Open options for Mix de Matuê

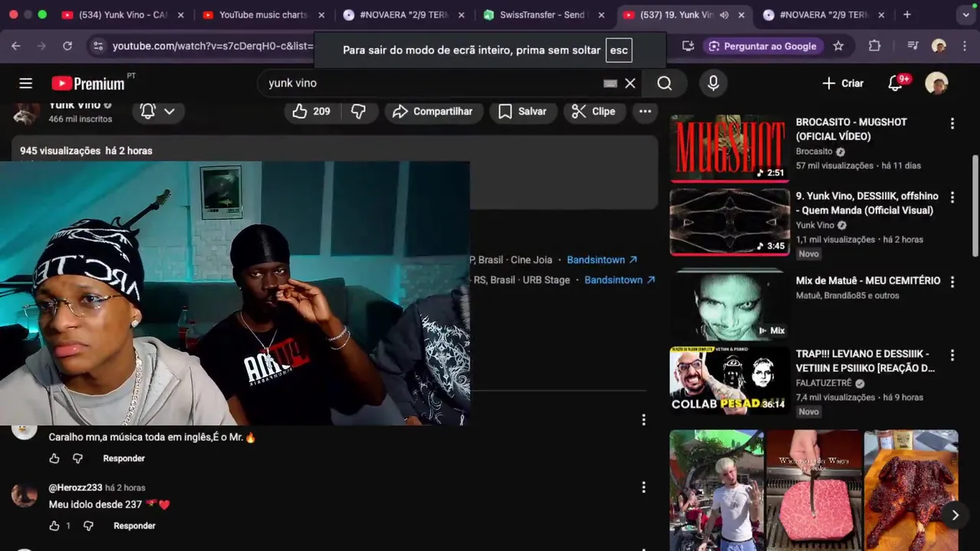(952, 282)
